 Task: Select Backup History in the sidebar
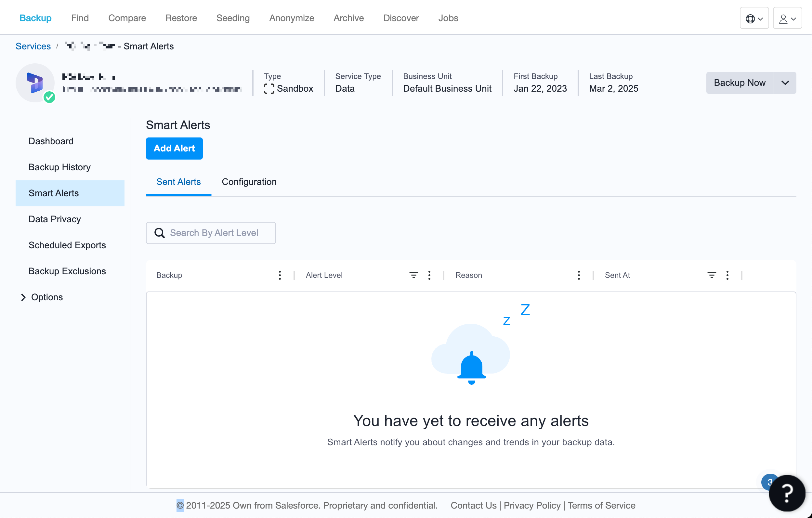click(70, 167)
